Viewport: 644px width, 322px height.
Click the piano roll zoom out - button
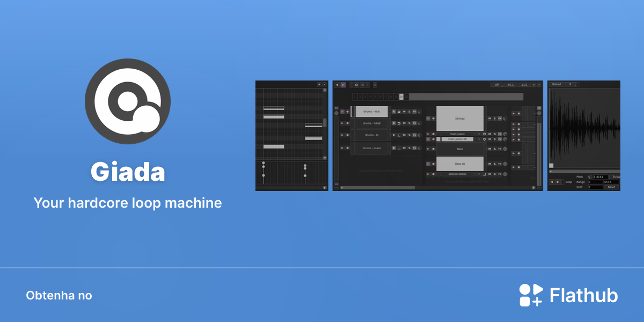(x=324, y=84)
